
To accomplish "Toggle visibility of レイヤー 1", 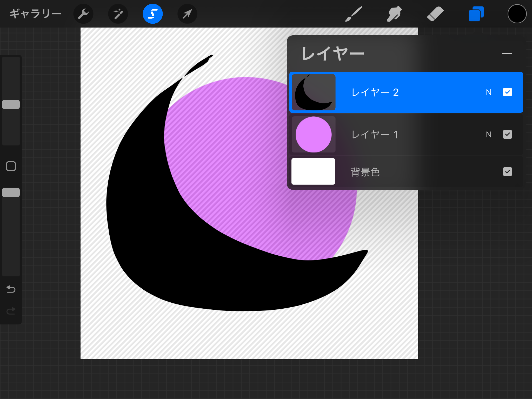I will (508, 135).
